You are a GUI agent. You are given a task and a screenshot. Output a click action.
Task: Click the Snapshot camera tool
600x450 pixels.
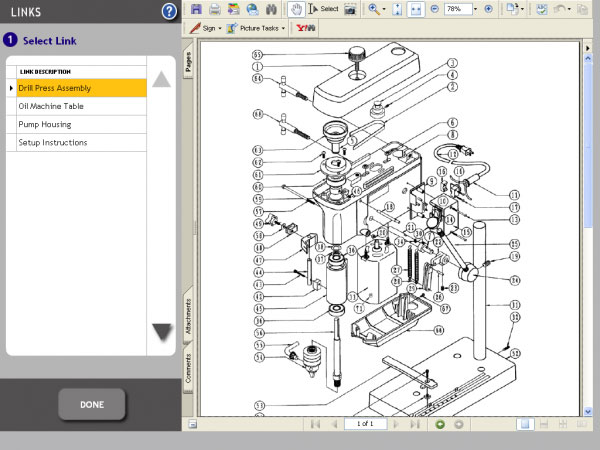click(350, 9)
